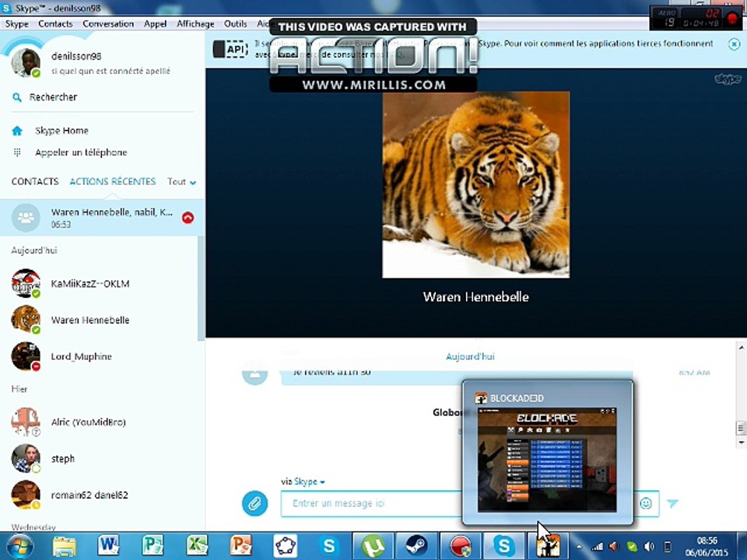Click the Waren Hennebelle call name
The height and width of the screenshot is (560, 747).
[475, 297]
